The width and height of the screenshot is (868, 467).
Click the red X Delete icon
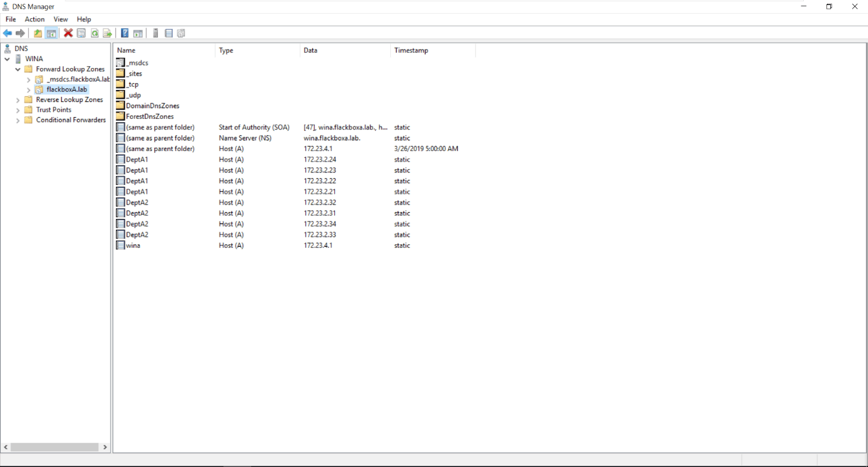pos(68,33)
